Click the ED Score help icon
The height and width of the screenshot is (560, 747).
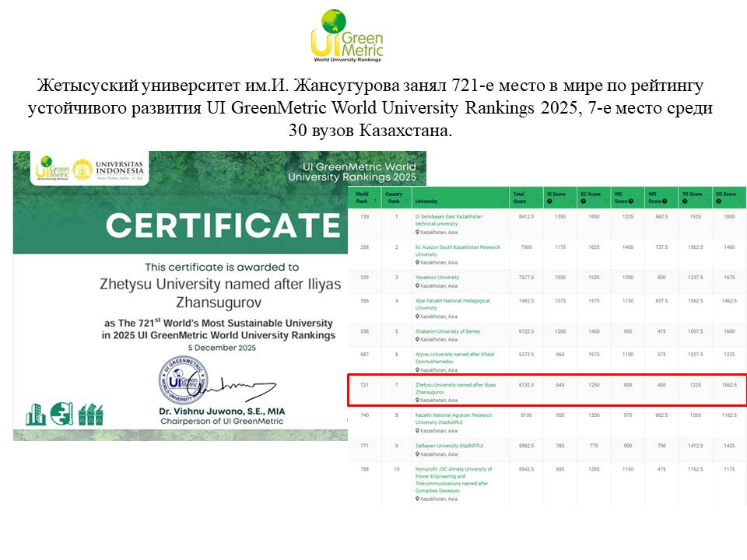718,201
